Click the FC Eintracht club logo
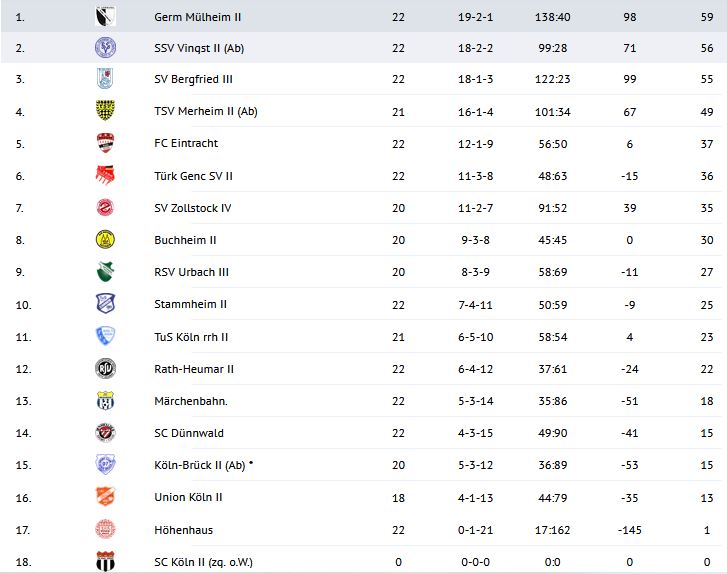 (x=105, y=143)
